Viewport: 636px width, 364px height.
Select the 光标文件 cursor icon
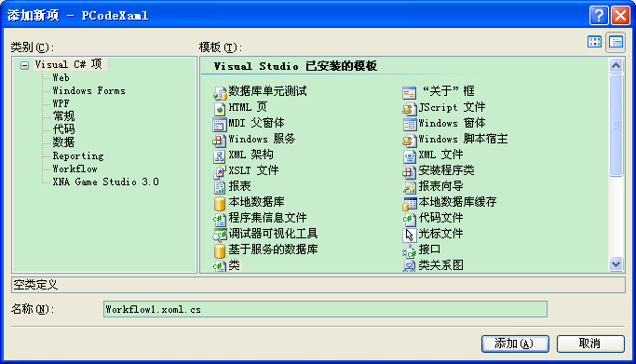click(x=410, y=236)
